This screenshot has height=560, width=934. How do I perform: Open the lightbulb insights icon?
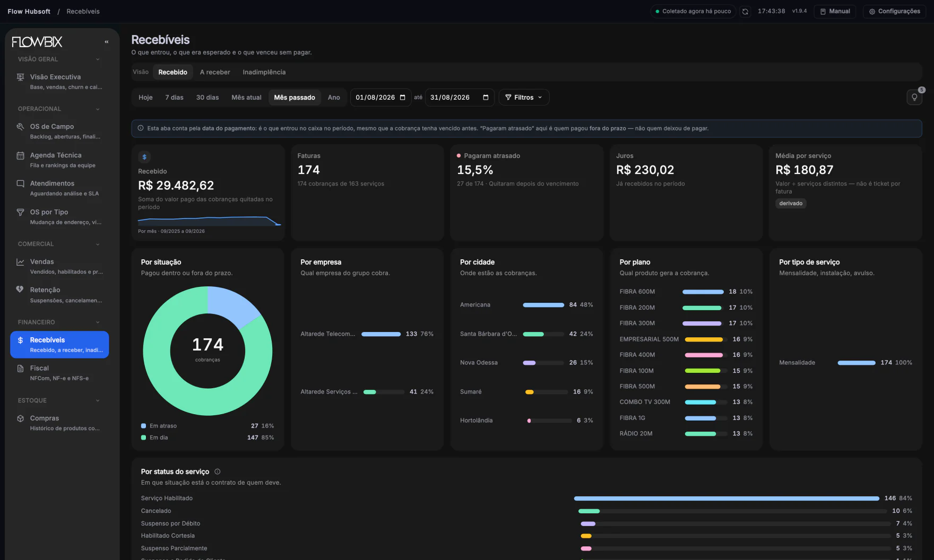[x=914, y=97]
